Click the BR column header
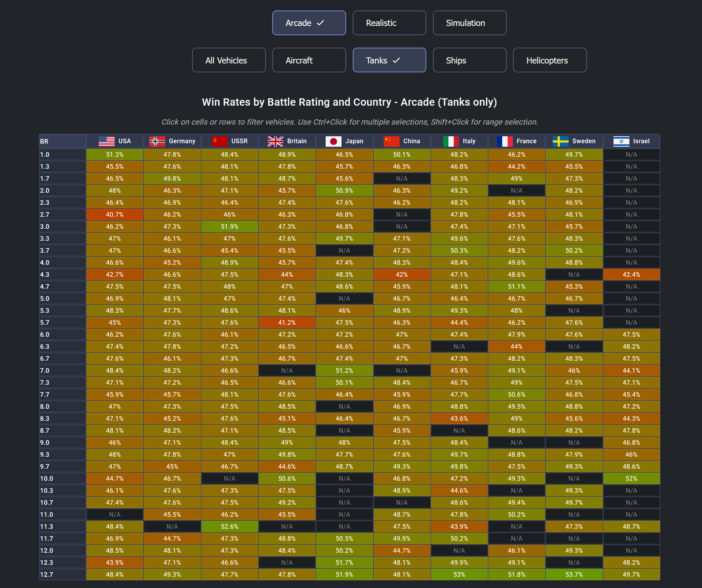The image size is (702, 588). pos(62,141)
